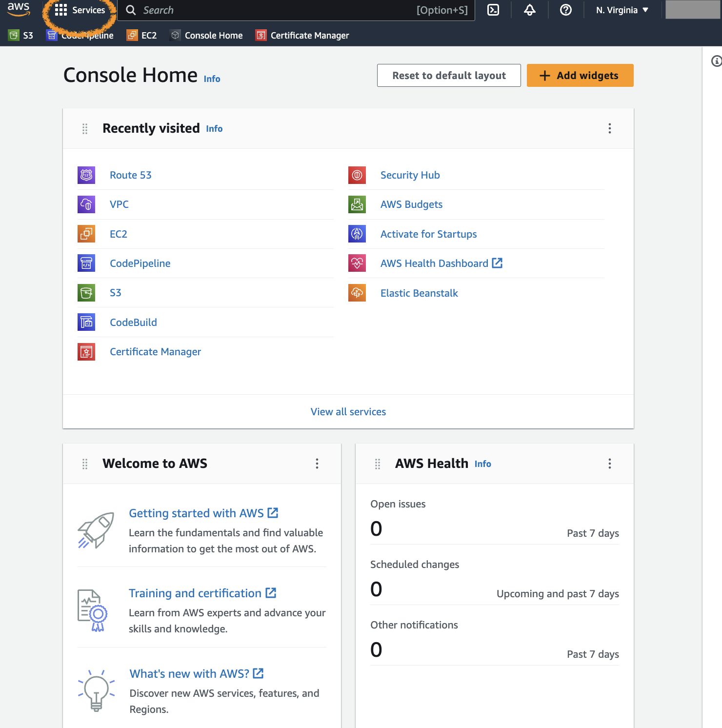Grab the AWS Health drag handle
722x728 pixels.
(378, 464)
